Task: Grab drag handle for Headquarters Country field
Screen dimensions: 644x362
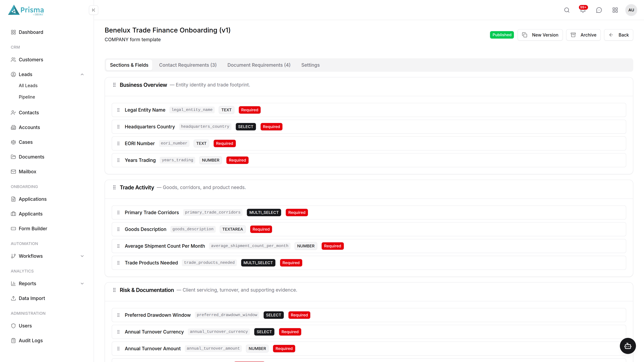Action: point(119,127)
